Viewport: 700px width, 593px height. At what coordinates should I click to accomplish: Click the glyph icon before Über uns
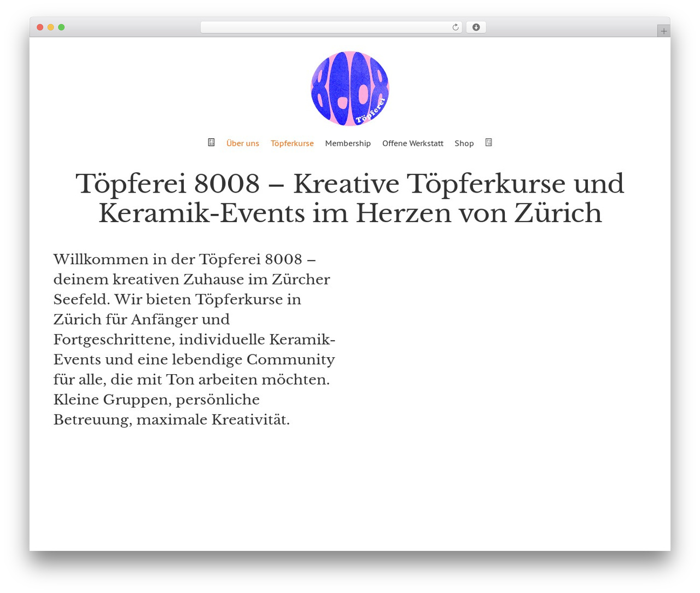point(211,142)
